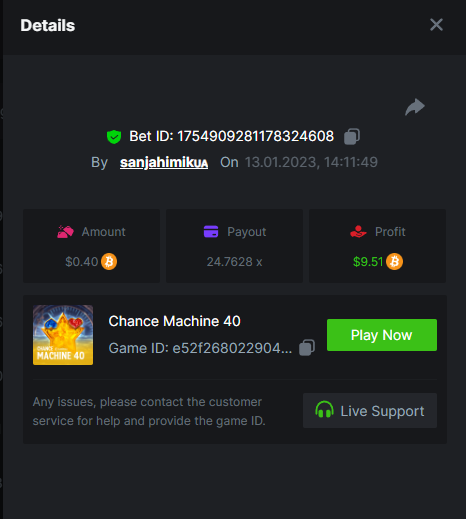Image resolution: width=466 pixels, height=519 pixels.
Task: Click the purple Payout card icon
Action: (211, 231)
